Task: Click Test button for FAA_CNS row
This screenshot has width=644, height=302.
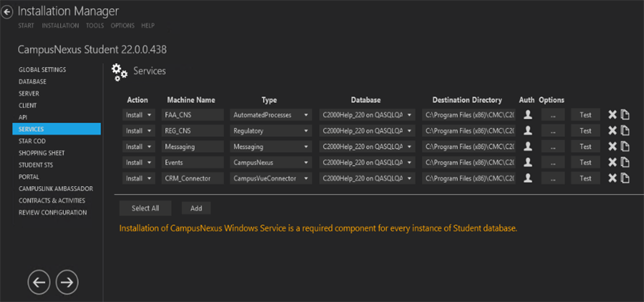Action: click(585, 115)
